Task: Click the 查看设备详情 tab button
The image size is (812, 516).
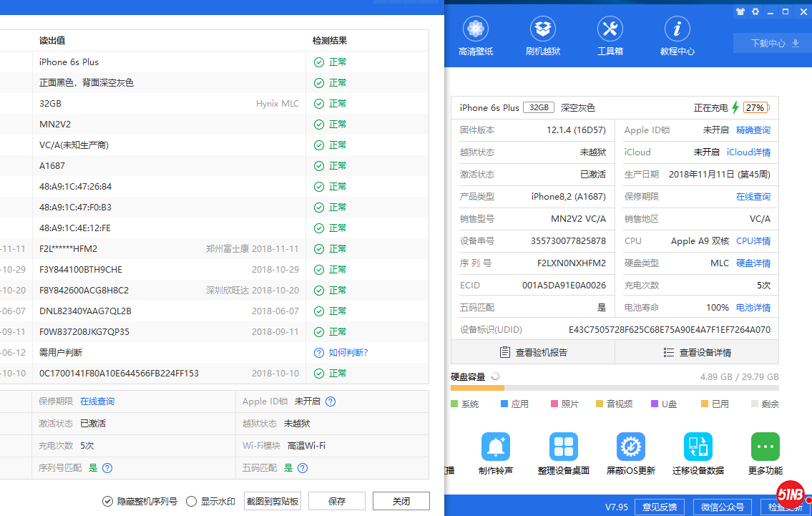Action: click(697, 352)
